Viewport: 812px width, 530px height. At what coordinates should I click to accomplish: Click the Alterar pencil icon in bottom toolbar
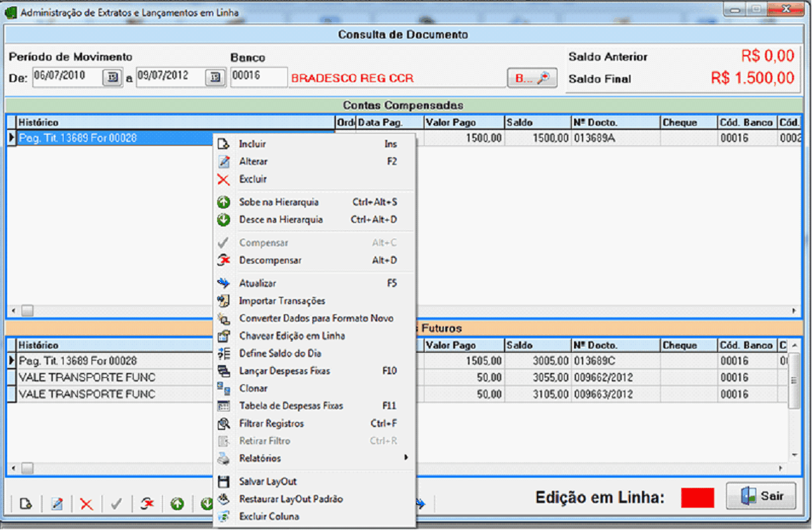click(56, 504)
